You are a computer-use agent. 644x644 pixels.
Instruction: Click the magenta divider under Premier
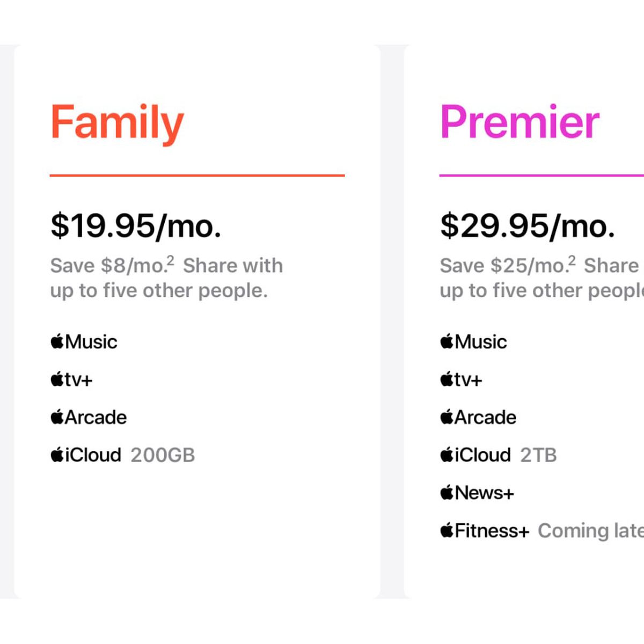[541, 175]
